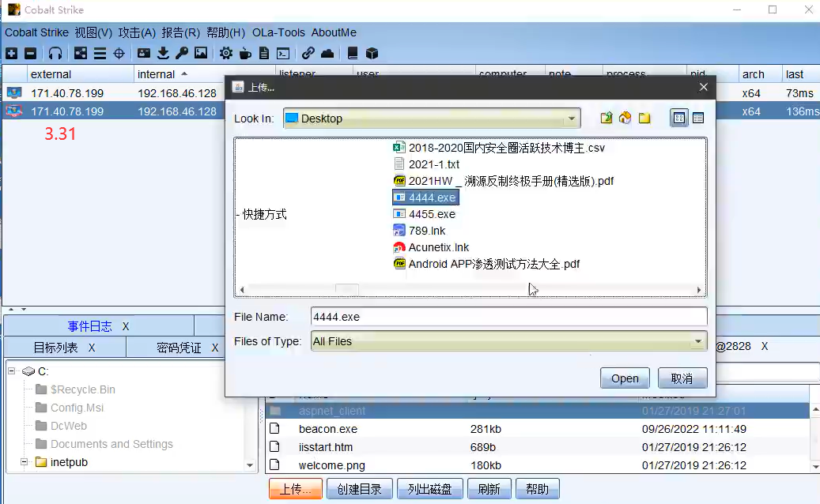Collapse the C: drive tree node
The image size is (820, 504).
pos(13,371)
